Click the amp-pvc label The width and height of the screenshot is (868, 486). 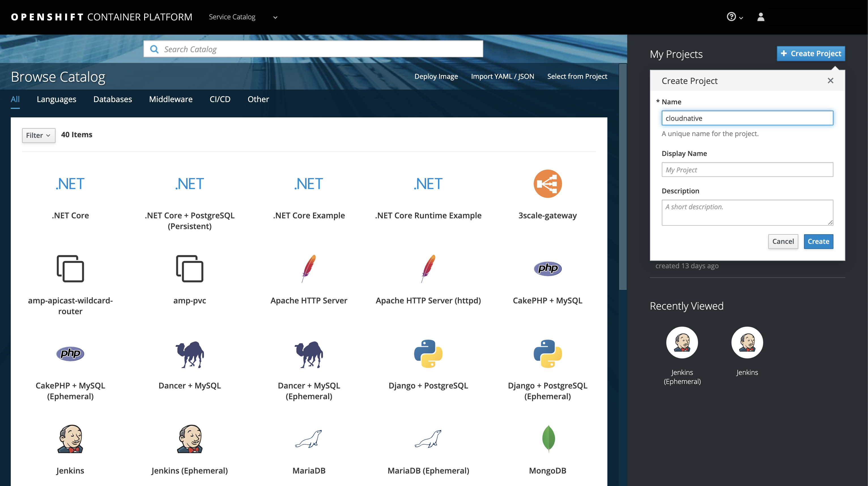click(x=189, y=301)
